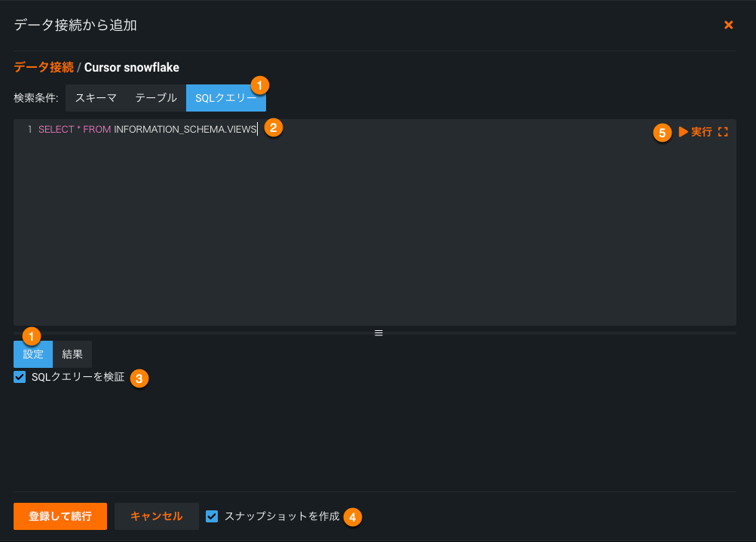Toggle the SQLクエリーを検証 checkbox
The height and width of the screenshot is (542, 756).
click(x=20, y=377)
